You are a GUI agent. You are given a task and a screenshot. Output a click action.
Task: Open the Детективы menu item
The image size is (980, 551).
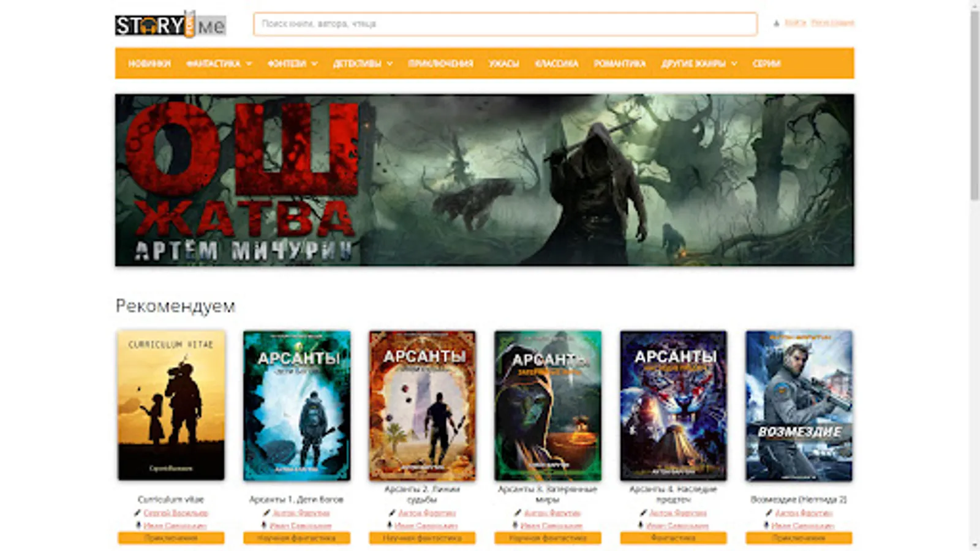point(357,64)
